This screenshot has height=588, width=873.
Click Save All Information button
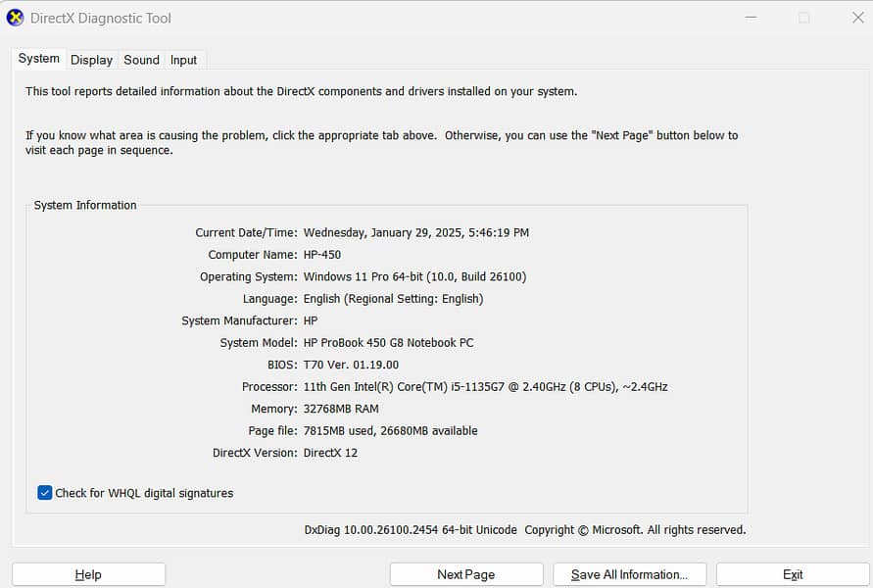pyautogui.click(x=630, y=574)
